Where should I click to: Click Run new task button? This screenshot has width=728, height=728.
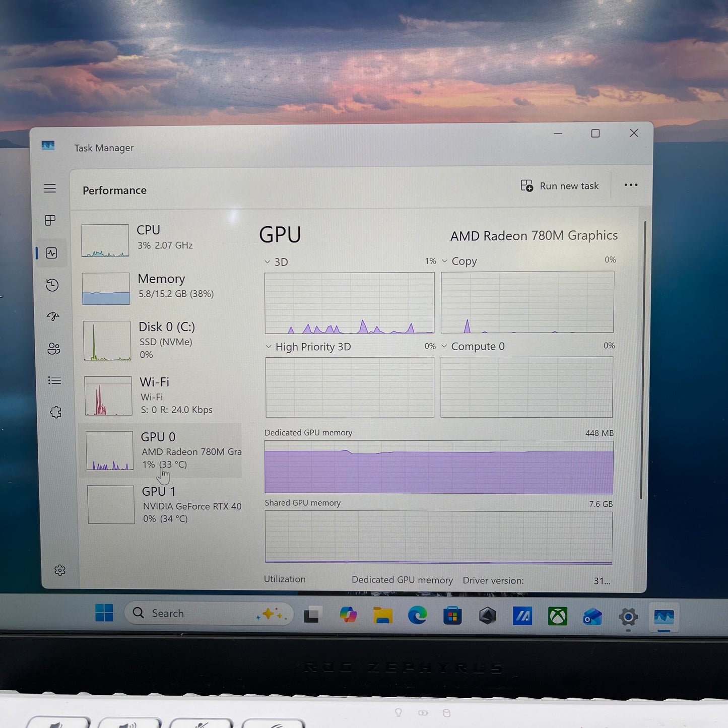point(560,186)
